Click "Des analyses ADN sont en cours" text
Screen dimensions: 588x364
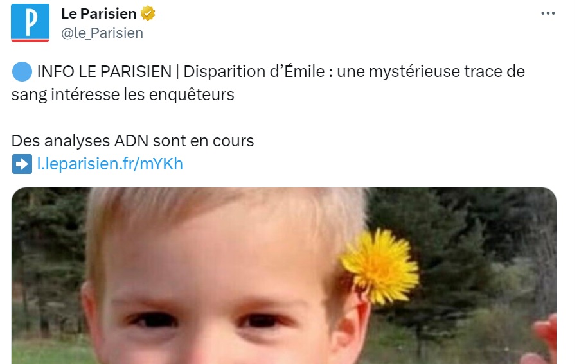coord(133,141)
